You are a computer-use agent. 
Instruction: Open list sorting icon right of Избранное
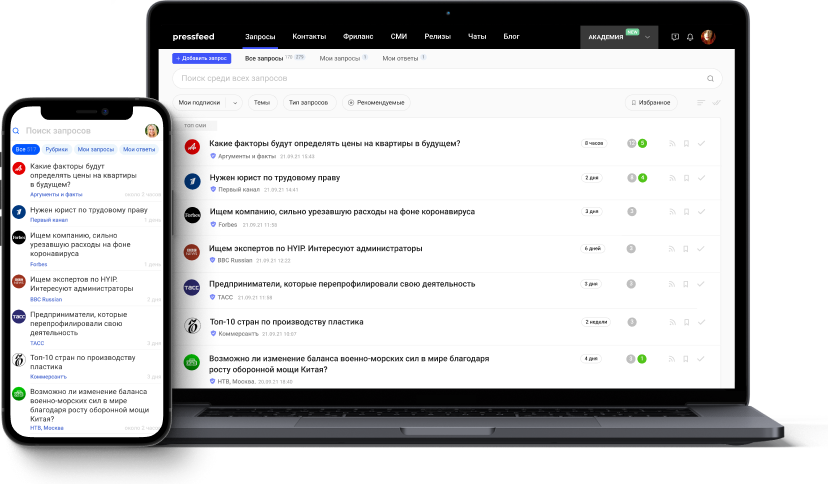click(700, 102)
